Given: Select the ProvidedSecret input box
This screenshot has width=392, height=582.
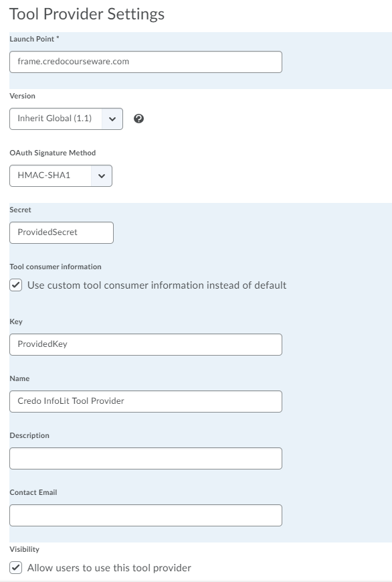Looking at the screenshot, I should (62, 232).
